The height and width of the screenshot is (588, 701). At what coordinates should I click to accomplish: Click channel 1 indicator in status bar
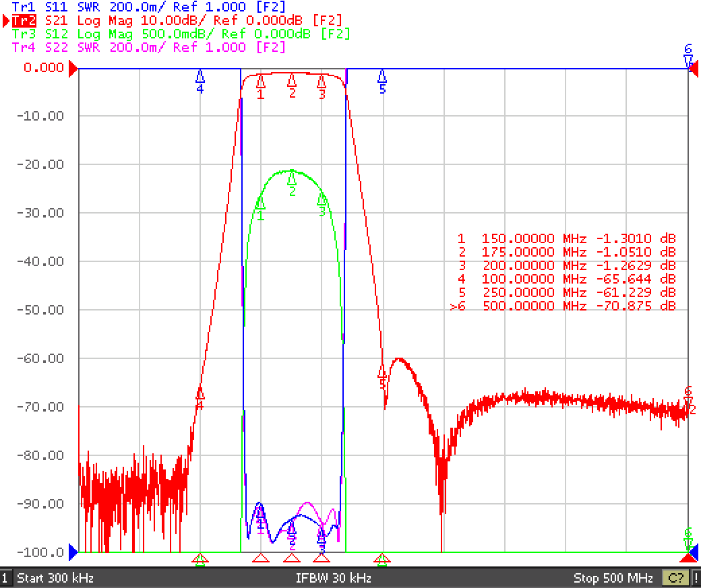(5, 578)
